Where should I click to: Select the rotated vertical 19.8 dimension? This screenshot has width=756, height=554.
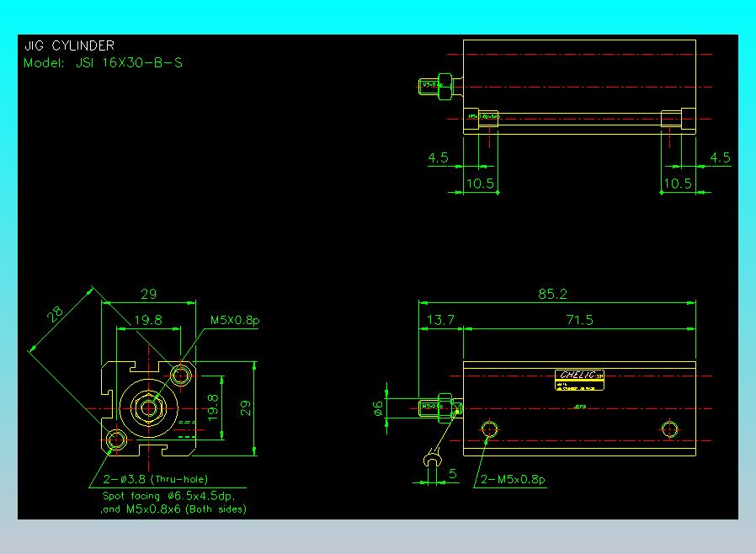point(213,408)
